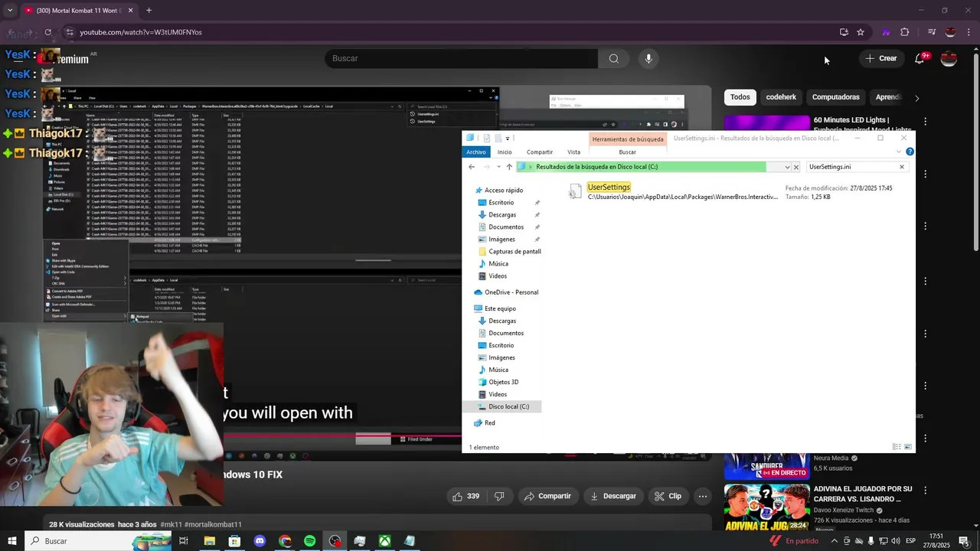Click the YouTube Crear button
980x551 pixels.
click(880, 59)
